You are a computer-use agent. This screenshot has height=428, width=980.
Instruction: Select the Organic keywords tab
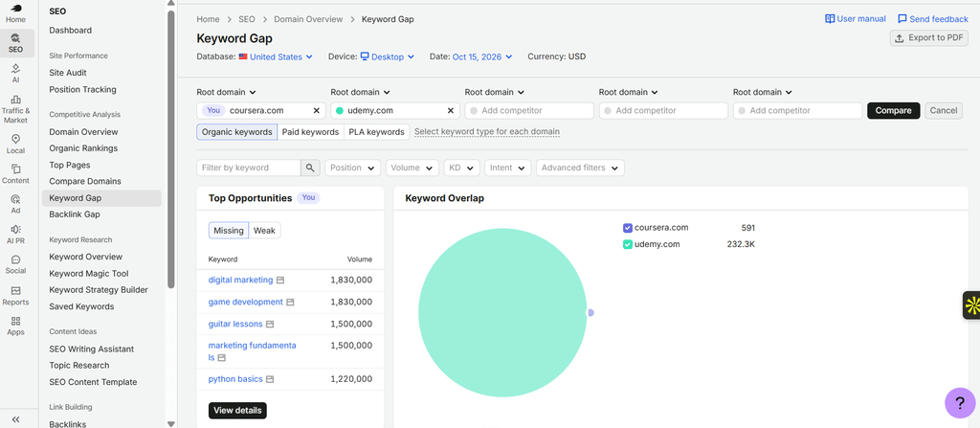pos(237,132)
